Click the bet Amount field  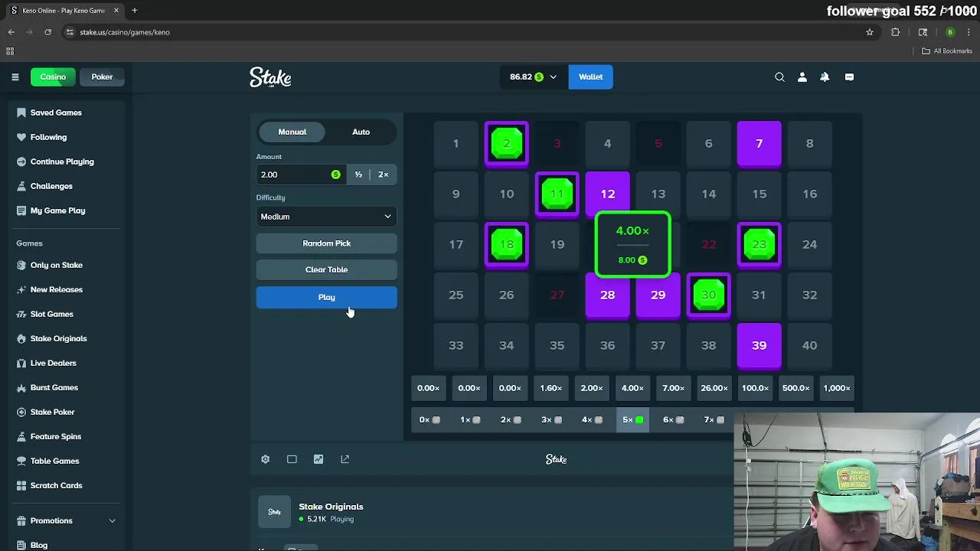[x=300, y=174]
